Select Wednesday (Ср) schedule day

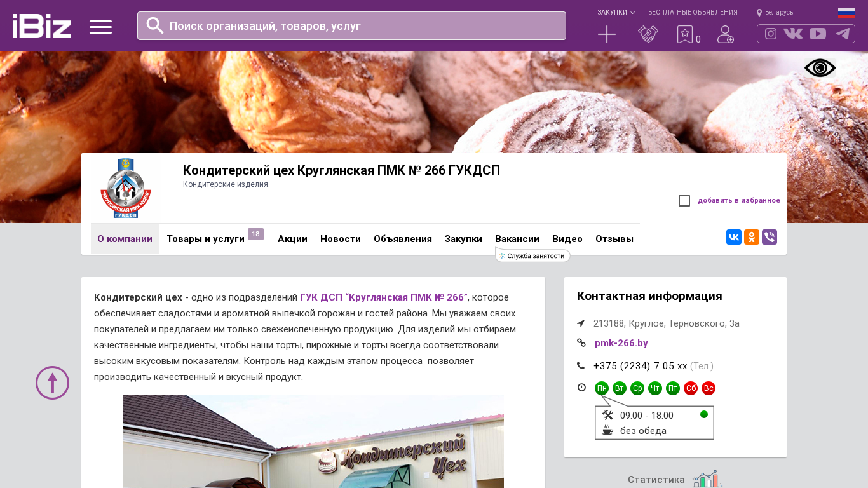[x=637, y=388]
